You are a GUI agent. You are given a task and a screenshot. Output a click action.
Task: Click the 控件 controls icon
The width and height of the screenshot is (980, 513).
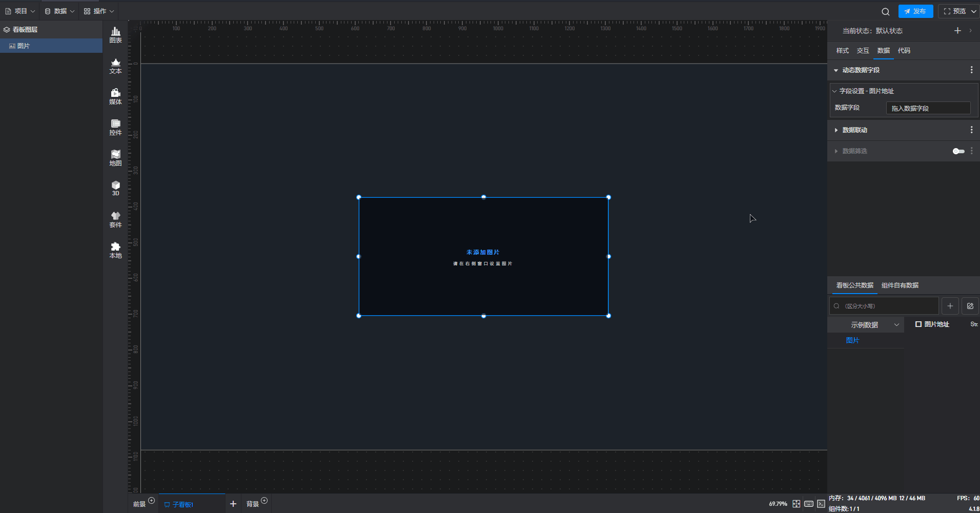pyautogui.click(x=115, y=127)
